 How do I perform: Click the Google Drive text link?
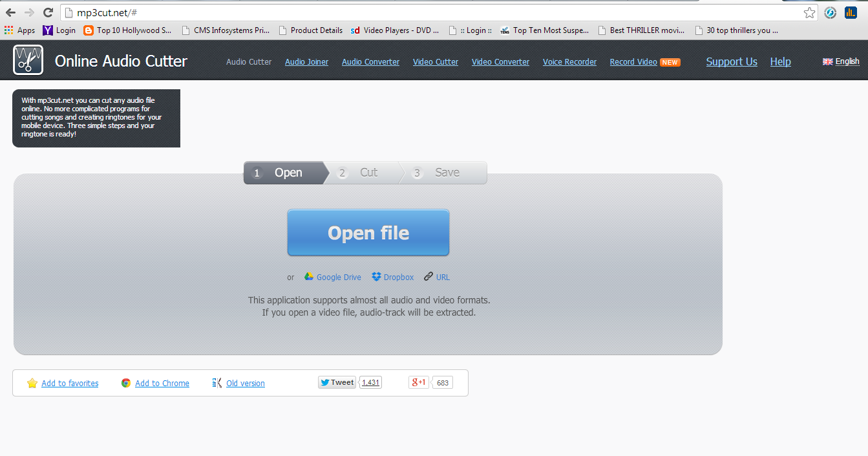pyautogui.click(x=339, y=277)
